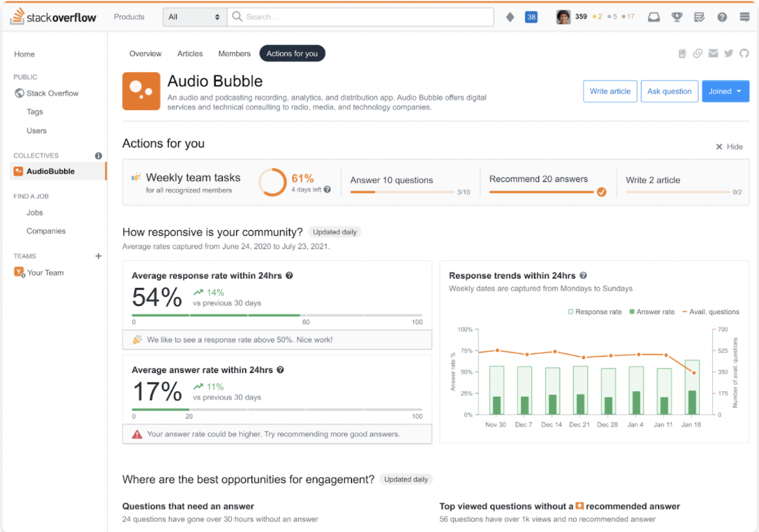Expand the Joined dropdown button
Screen dimensions: 759x532
725,91
